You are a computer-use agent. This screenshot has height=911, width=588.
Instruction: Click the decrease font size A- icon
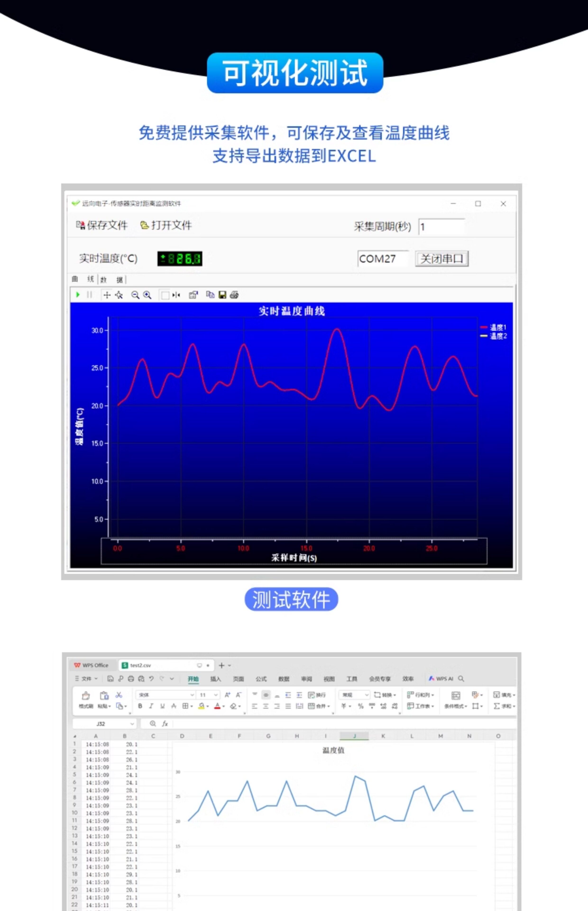pos(239,695)
